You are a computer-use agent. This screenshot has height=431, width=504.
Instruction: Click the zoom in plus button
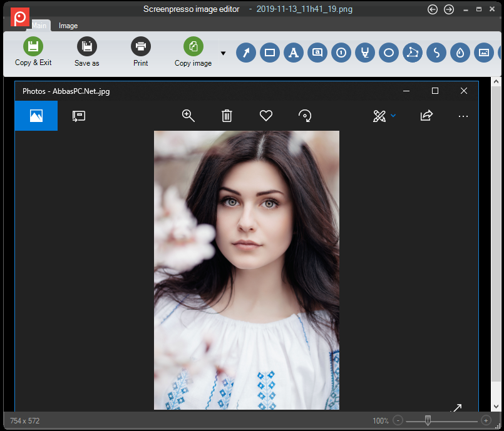486,420
